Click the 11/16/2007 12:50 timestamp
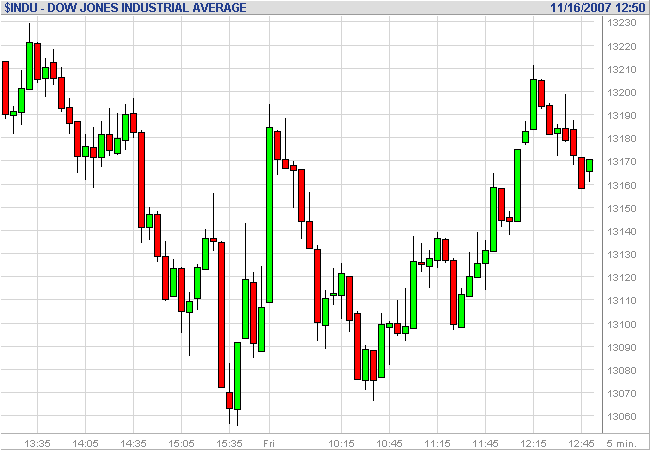 pyautogui.click(x=598, y=7)
